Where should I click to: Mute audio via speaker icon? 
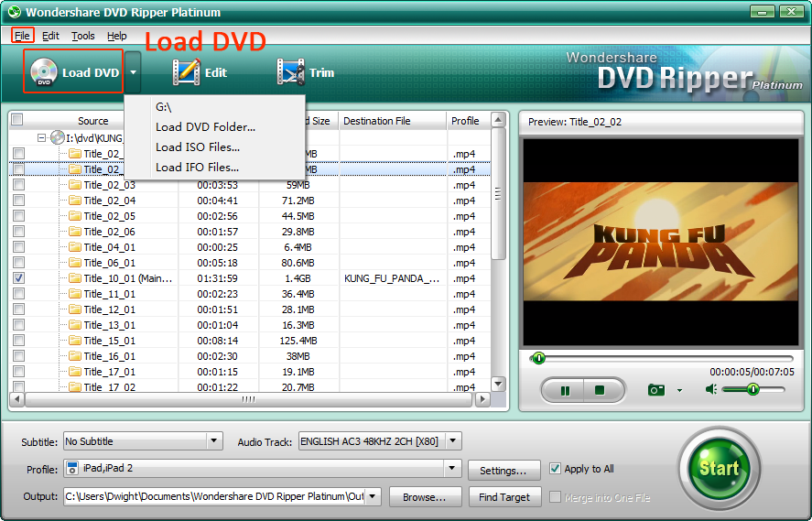[x=711, y=389]
